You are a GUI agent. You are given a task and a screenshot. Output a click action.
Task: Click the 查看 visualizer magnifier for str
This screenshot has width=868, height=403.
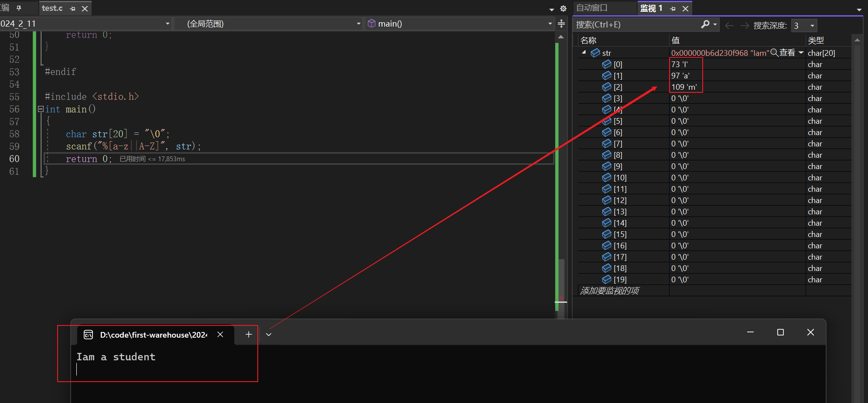(x=774, y=53)
